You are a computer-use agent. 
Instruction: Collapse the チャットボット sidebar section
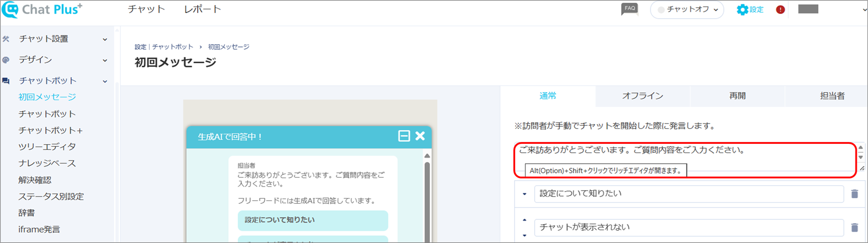tap(105, 81)
